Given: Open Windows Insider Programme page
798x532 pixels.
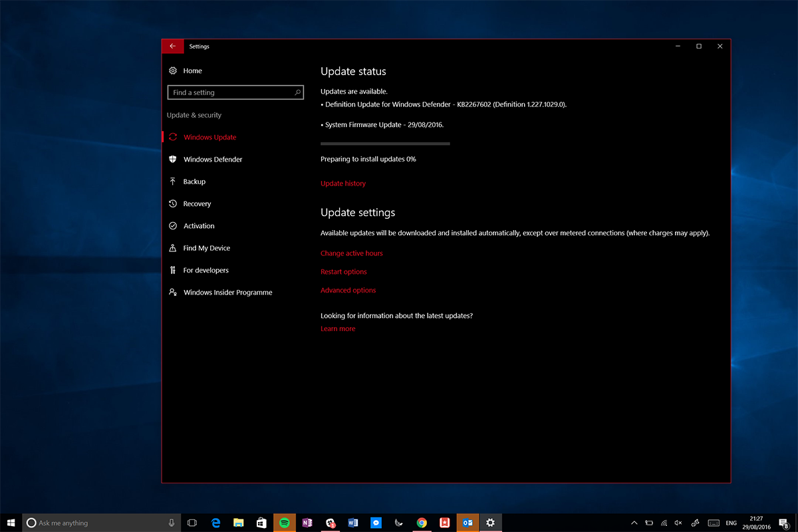Looking at the screenshot, I should (227, 293).
